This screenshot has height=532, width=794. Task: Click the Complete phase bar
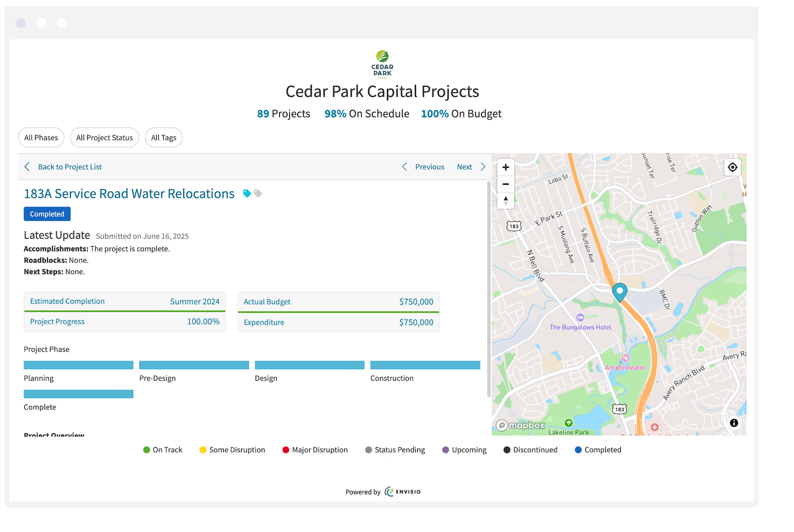(78, 394)
